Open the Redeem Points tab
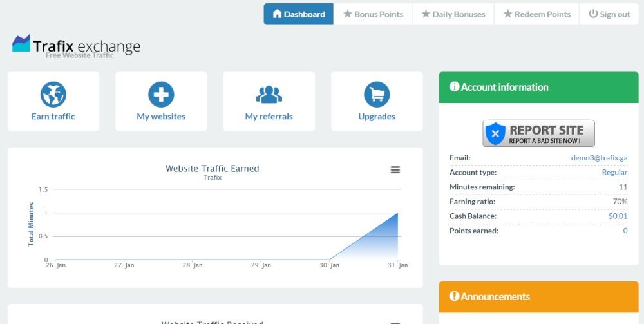 coord(537,14)
